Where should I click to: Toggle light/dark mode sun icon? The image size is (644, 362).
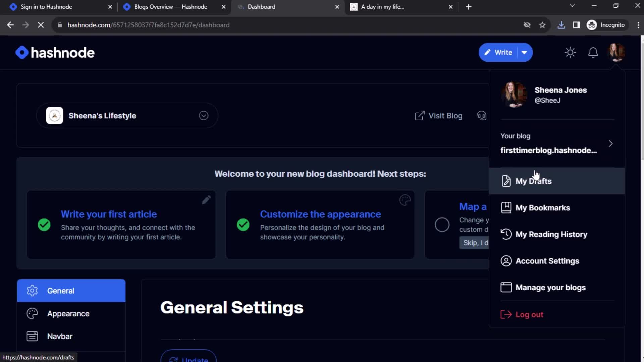pyautogui.click(x=571, y=52)
